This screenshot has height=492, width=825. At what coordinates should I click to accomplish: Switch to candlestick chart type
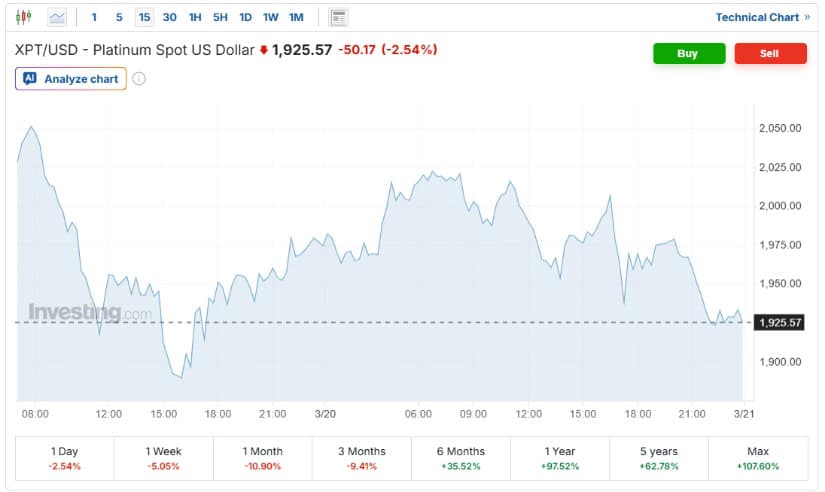24,17
